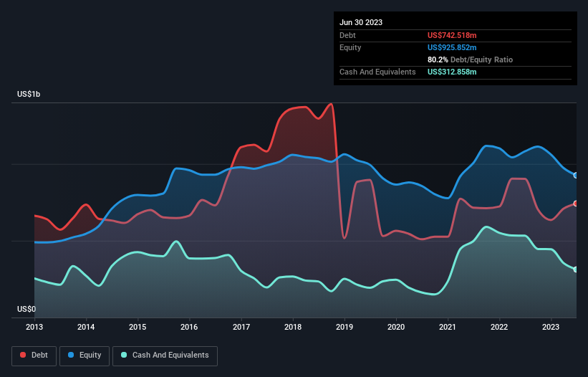Screen dimensions: 588x377
Task: Select the 2016 x-axis label
Action: (x=189, y=327)
